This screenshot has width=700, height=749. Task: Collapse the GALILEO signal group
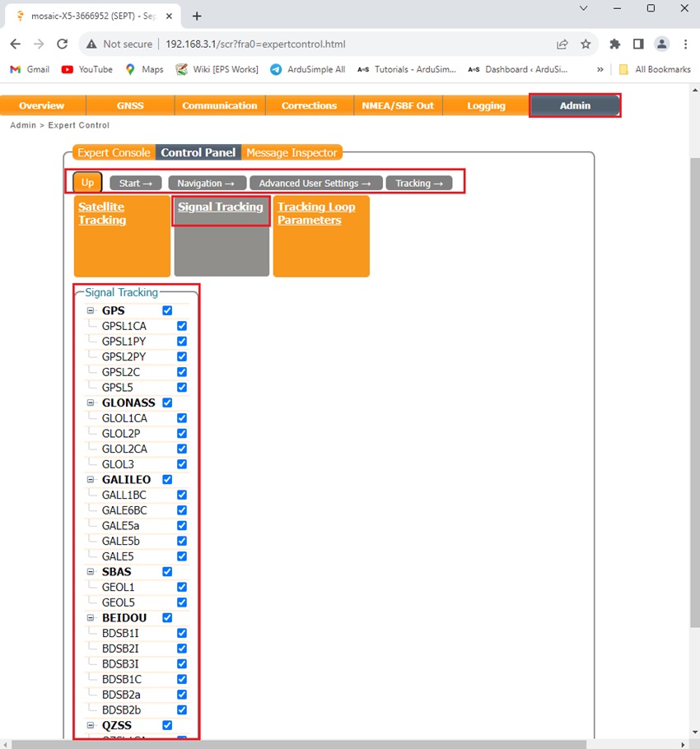91,480
